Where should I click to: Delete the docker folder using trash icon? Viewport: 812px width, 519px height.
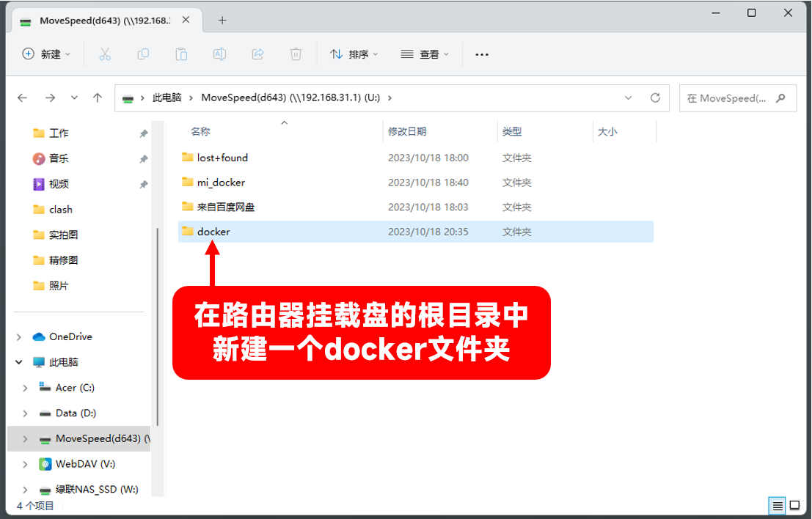coord(296,54)
